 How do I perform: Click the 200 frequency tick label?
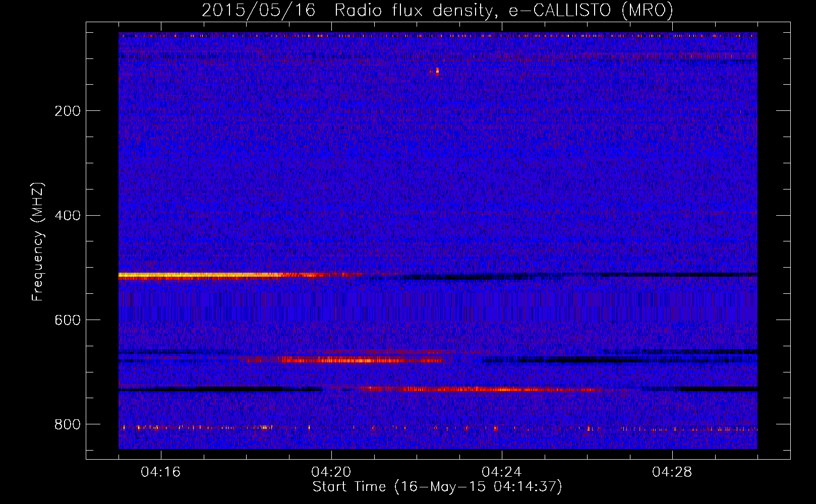(68, 111)
